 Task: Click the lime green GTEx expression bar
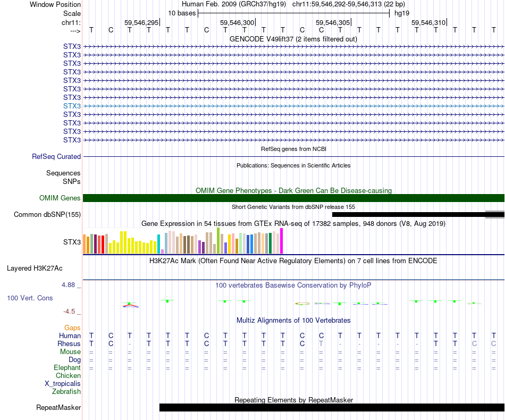coord(218,241)
